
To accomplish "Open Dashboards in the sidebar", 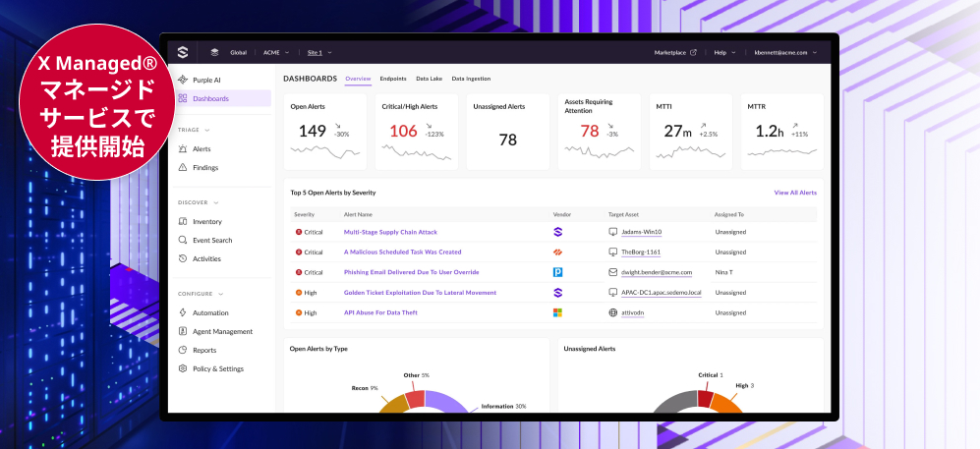I will [223, 98].
